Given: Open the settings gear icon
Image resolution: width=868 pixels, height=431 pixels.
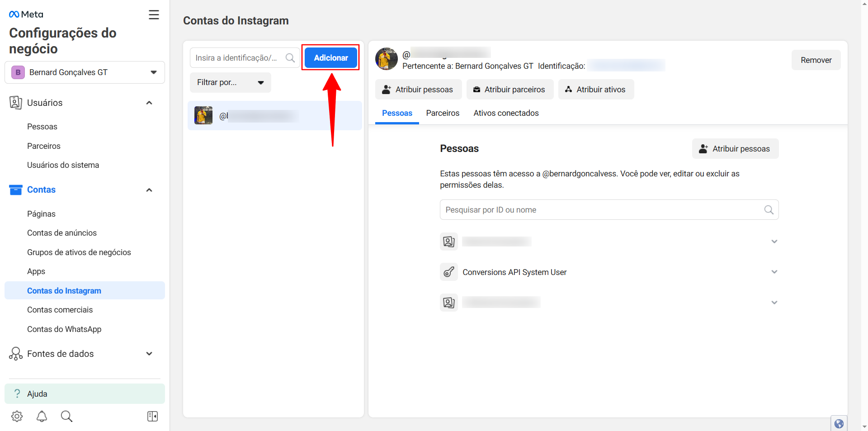Looking at the screenshot, I should point(17,416).
